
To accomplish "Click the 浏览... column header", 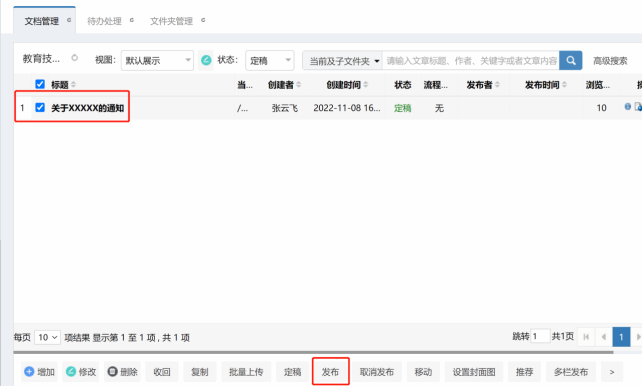I will coord(598,85).
